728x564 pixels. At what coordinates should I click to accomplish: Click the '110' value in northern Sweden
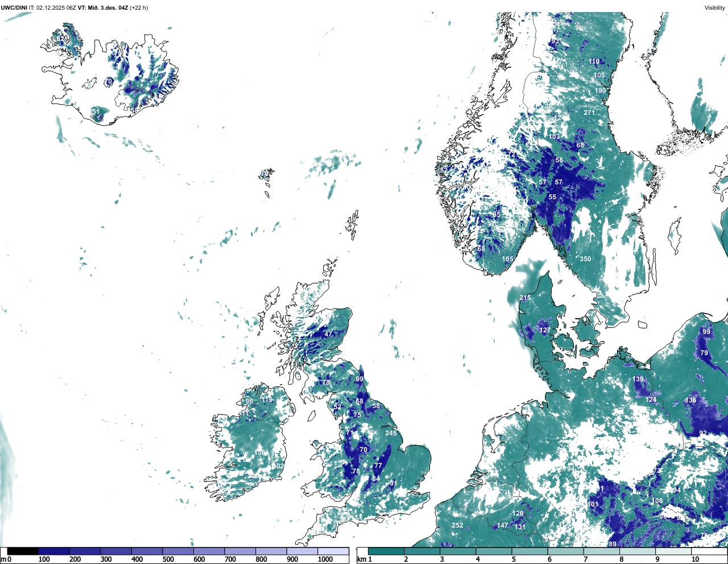click(x=594, y=61)
